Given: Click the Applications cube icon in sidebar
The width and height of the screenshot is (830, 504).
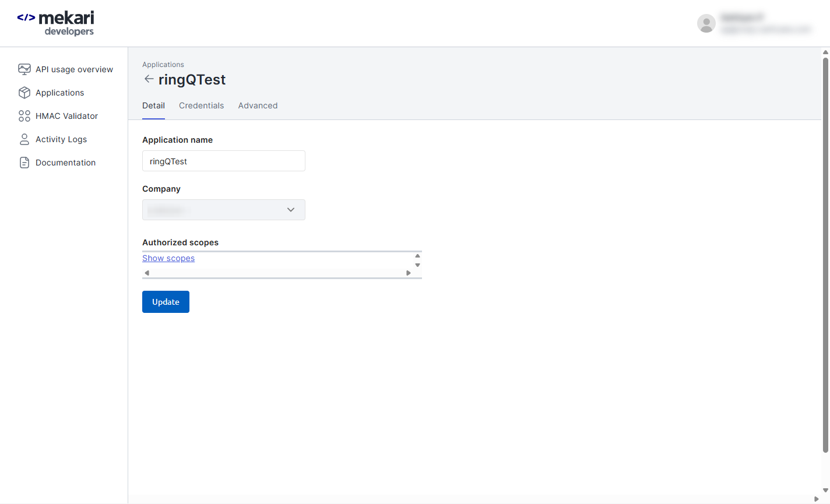Looking at the screenshot, I should click(24, 93).
